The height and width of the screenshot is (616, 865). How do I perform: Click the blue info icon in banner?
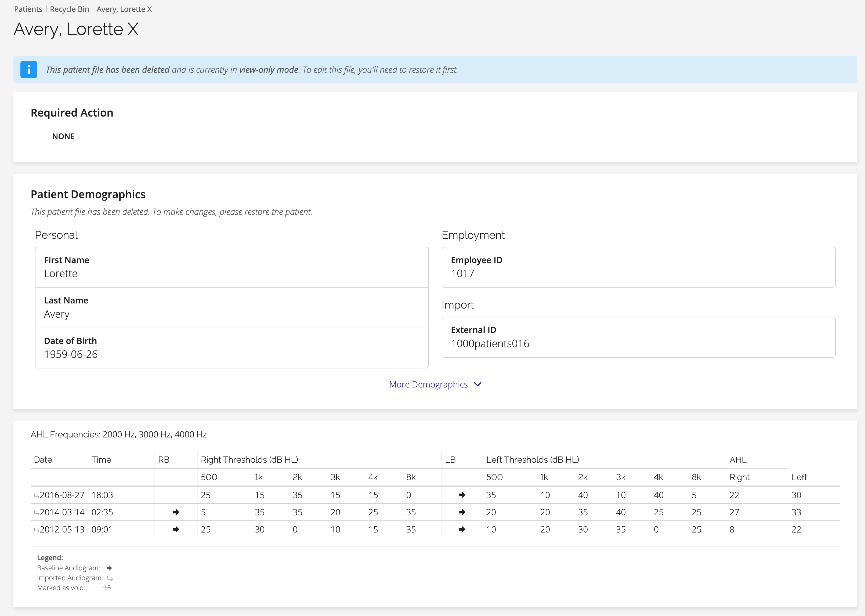(29, 69)
